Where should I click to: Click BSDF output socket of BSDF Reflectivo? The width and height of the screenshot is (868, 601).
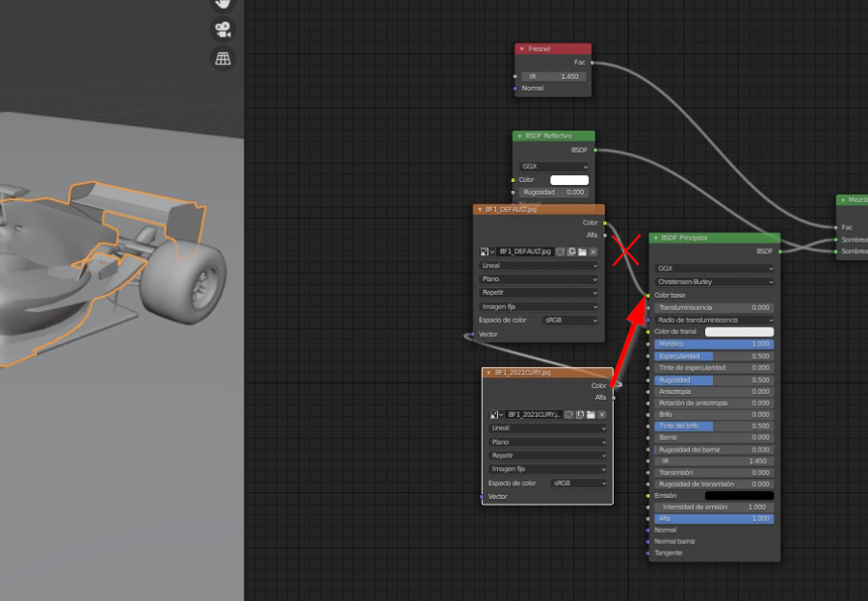(595, 150)
